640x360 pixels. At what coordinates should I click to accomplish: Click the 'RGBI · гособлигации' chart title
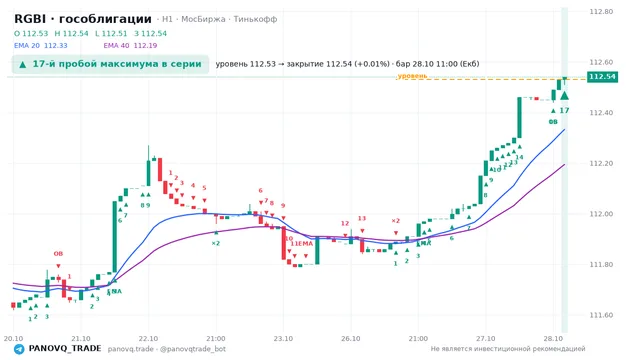coord(83,19)
